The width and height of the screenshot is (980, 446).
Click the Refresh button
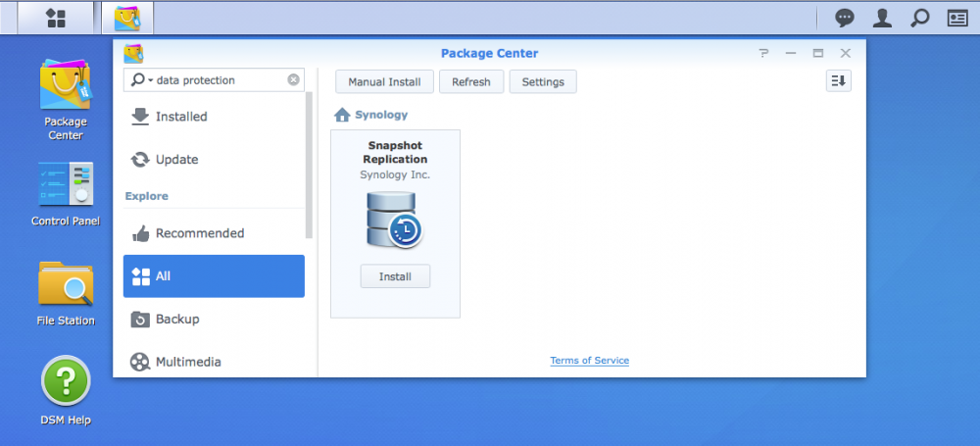coord(471,82)
